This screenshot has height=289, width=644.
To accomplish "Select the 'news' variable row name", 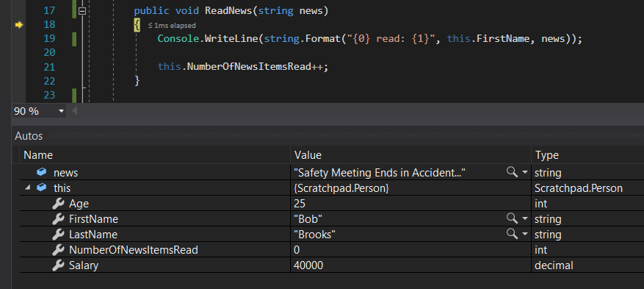I will (65, 173).
